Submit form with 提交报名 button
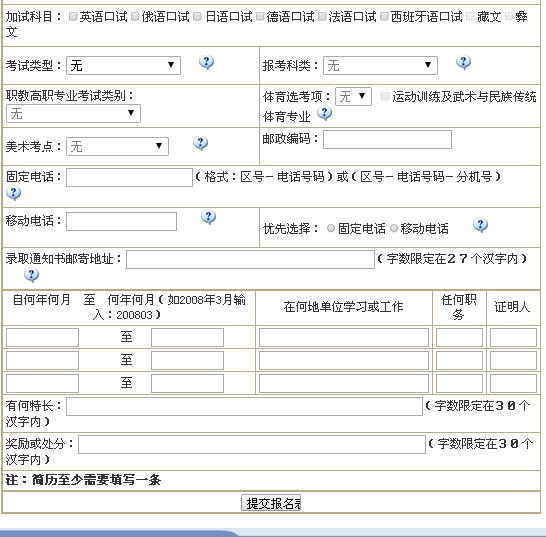Viewport: 546px width, 537px height. coord(271,503)
